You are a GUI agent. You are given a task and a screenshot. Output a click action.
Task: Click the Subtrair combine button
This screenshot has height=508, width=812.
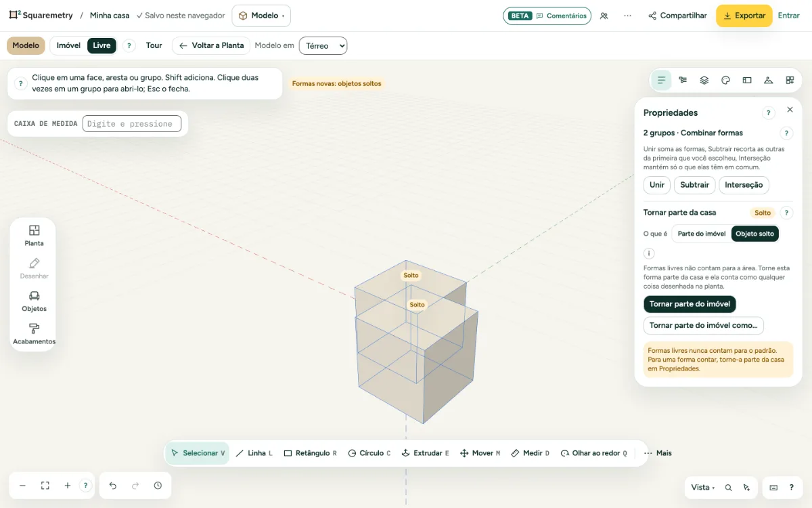(x=694, y=185)
